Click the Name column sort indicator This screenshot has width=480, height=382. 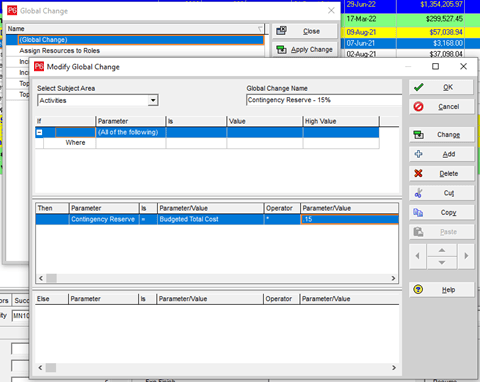(x=260, y=29)
